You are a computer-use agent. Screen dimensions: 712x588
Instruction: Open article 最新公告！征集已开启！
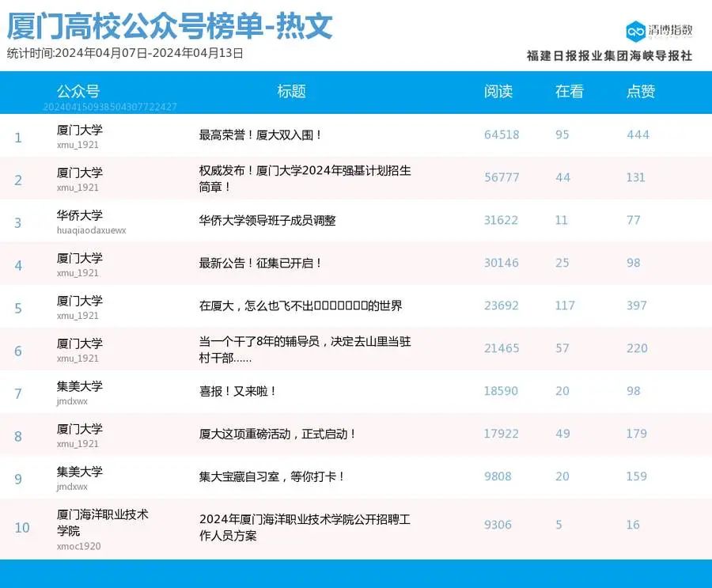[260, 263]
